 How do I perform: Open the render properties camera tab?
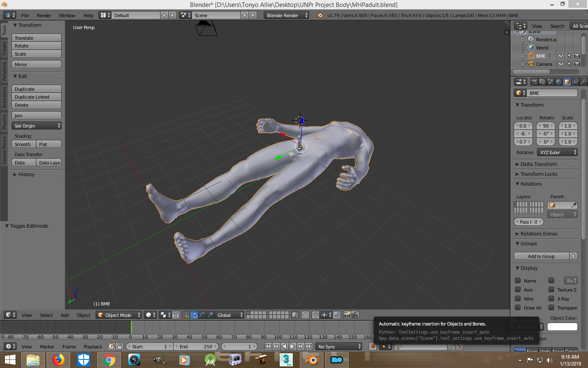click(534, 82)
